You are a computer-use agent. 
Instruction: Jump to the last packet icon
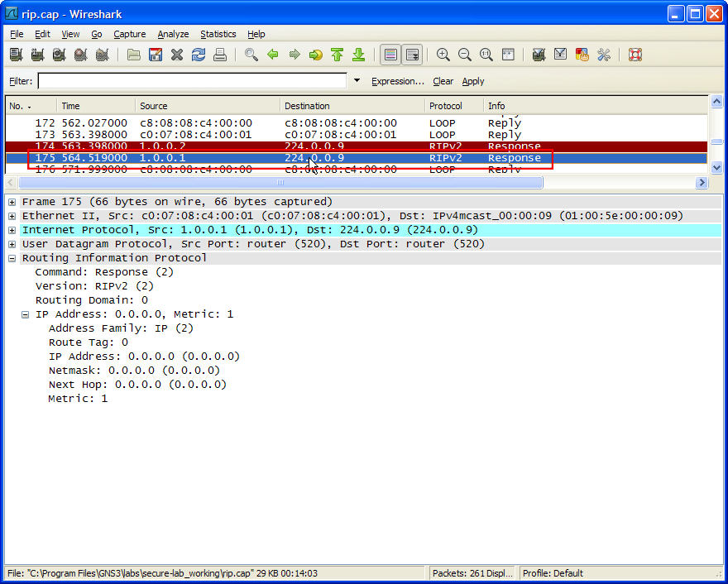[x=358, y=55]
